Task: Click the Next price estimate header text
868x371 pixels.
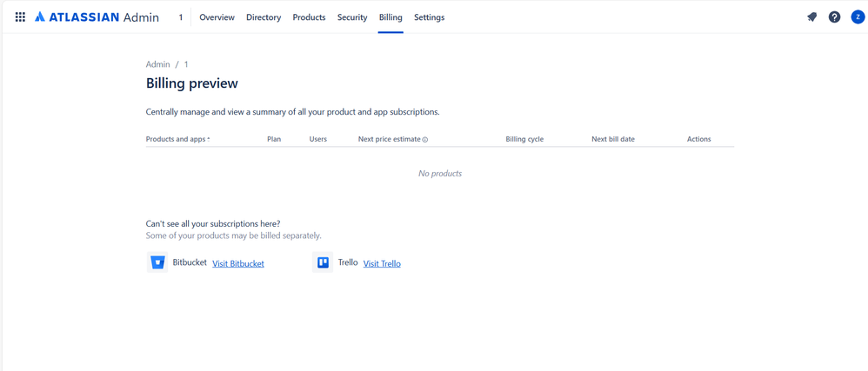Action: point(389,139)
